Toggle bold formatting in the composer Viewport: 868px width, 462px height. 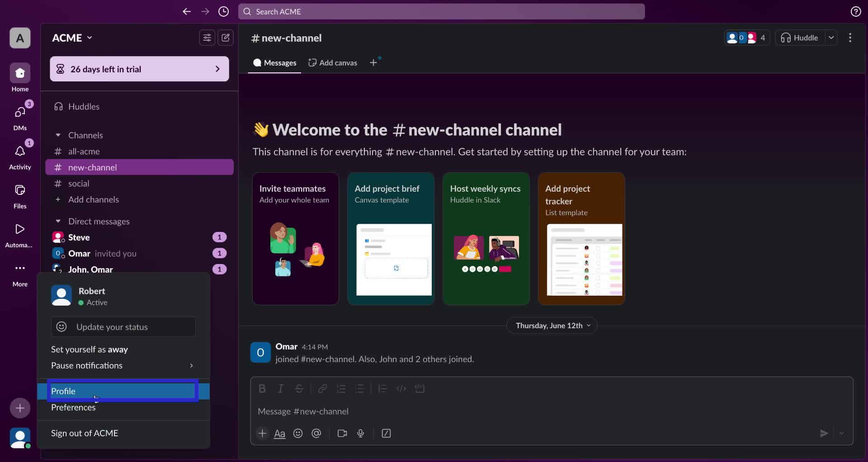(263, 389)
